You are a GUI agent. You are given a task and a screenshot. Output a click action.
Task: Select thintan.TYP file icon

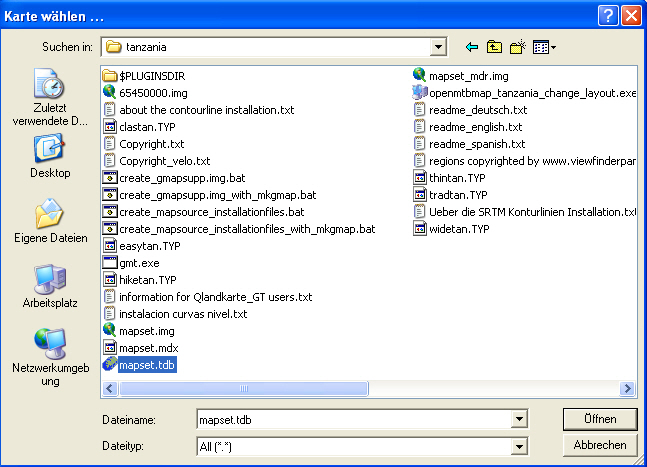[420, 178]
